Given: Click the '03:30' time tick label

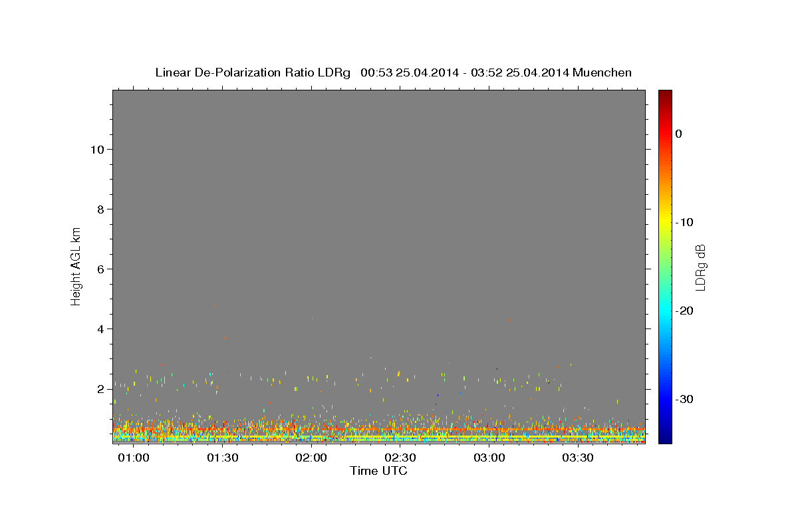Looking at the screenshot, I should coord(578,458).
